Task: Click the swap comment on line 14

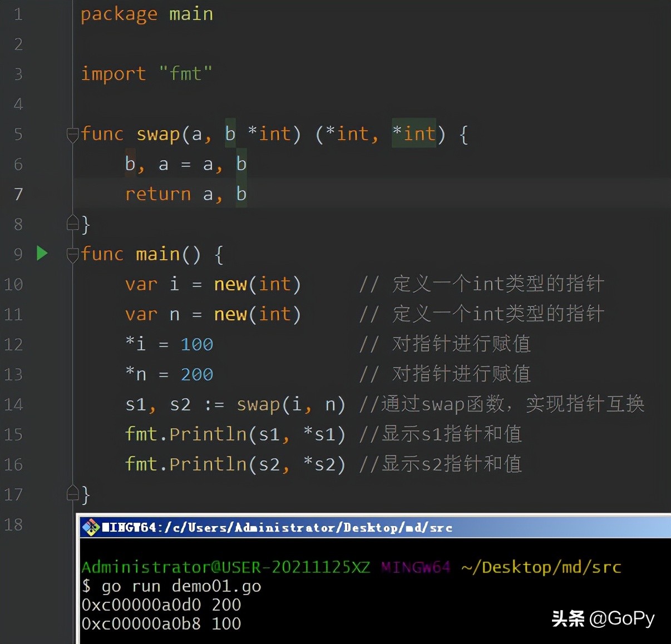Action: 502,404
